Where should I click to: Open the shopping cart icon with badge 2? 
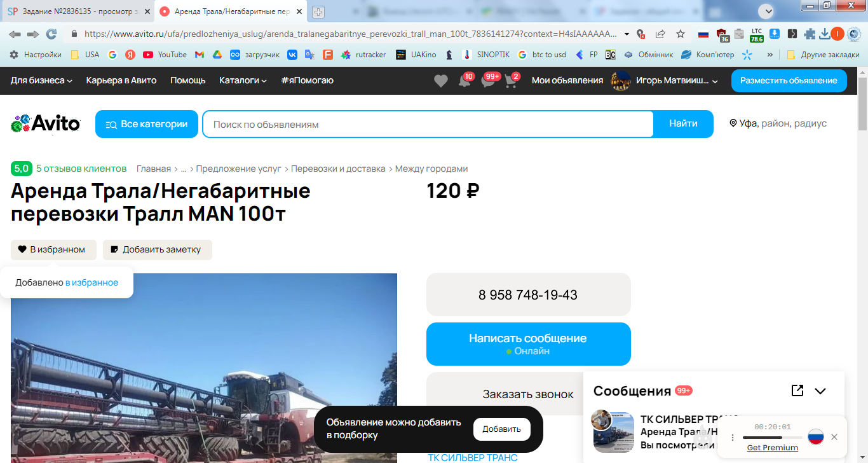[510, 81]
